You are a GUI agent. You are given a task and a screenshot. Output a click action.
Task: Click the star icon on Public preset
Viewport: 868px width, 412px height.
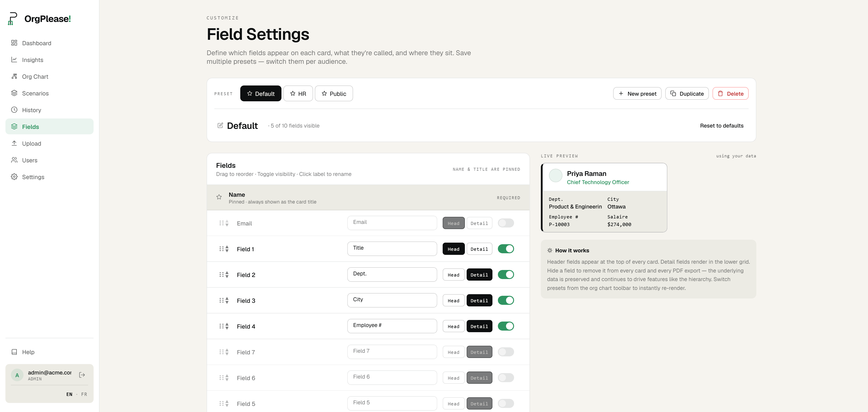point(324,93)
